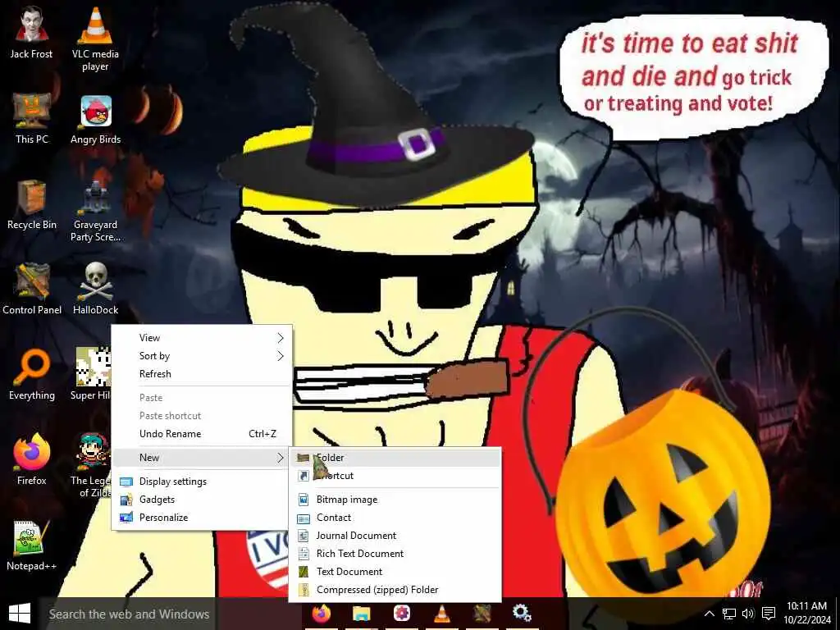Choose Refresh in the context menu
840x630 pixels.
202,374
